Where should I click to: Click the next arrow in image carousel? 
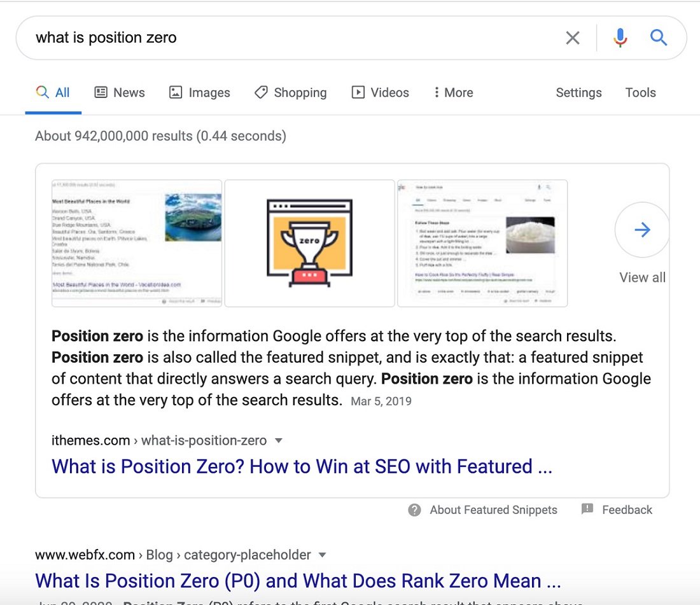point(642,230)
